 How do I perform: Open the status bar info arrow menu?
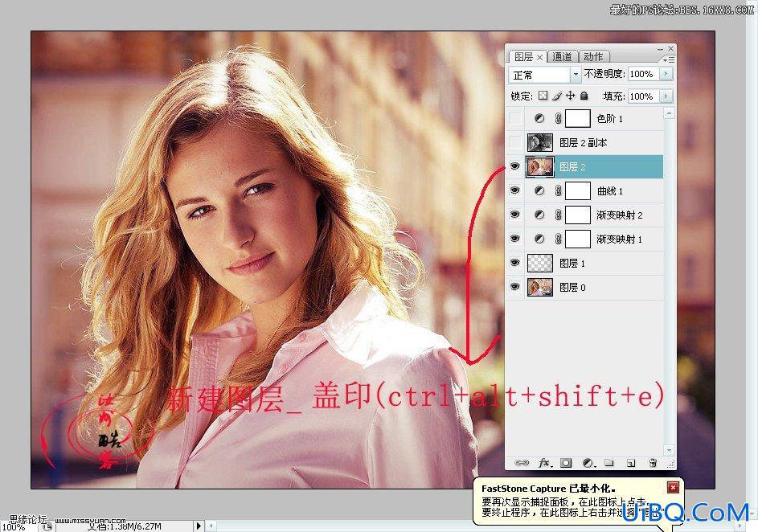click(199, 526)
